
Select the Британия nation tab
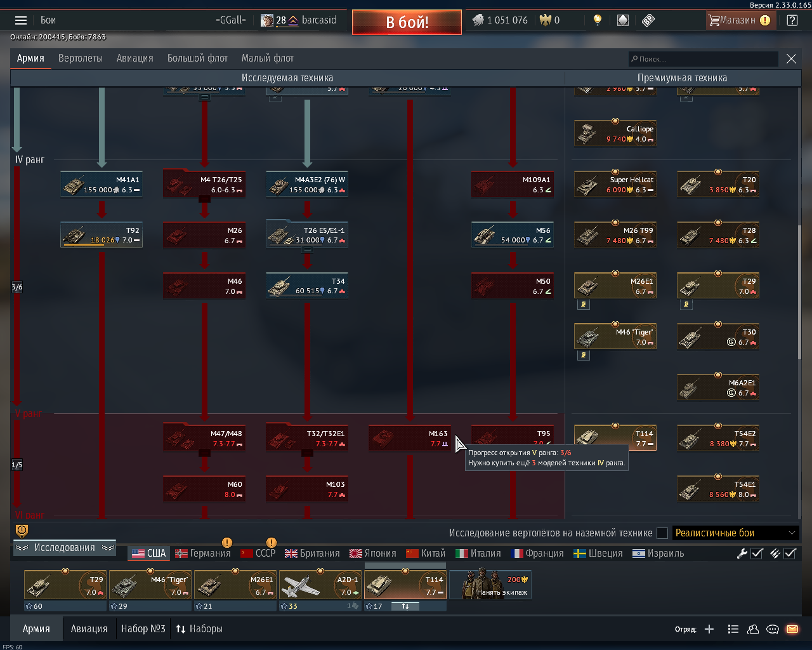click(x=312, y=554)
